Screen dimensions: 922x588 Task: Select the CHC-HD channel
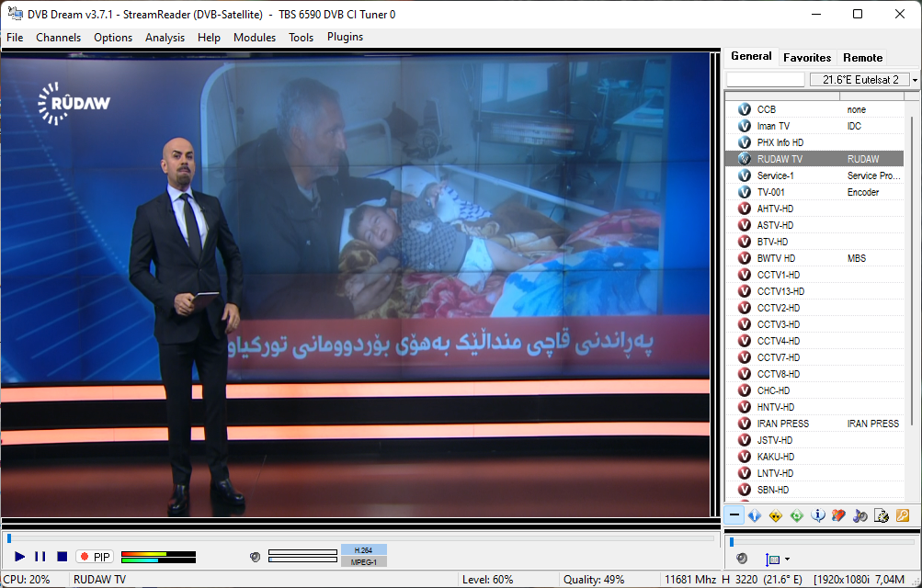(814, 390)
